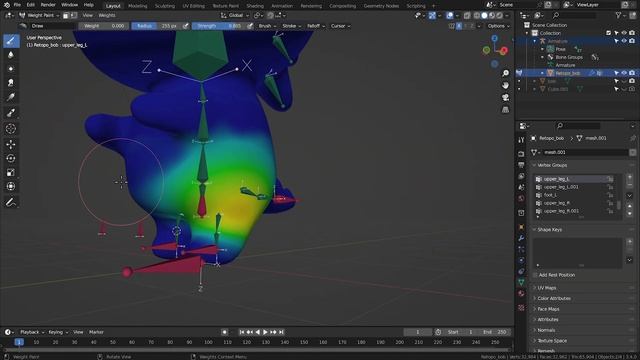Select the Transform tool
Image resolution: width=640 pixels, height=360 pixels.
tap(11, 187)
